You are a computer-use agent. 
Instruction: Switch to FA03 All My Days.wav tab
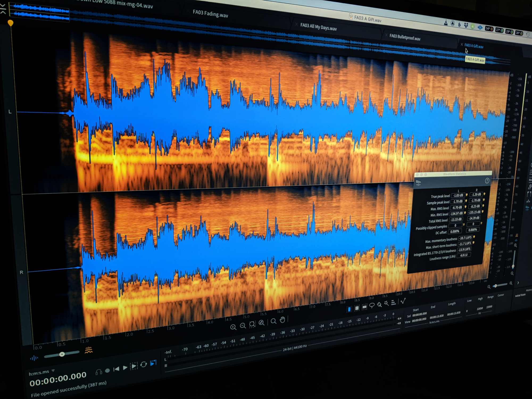[x=319, y=27]
